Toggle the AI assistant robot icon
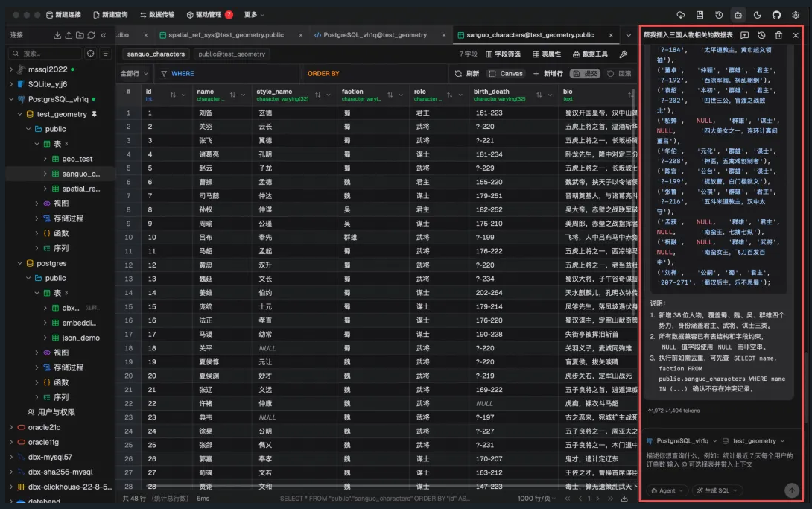Viewport: 812px width, 509px height. (738, 15)
